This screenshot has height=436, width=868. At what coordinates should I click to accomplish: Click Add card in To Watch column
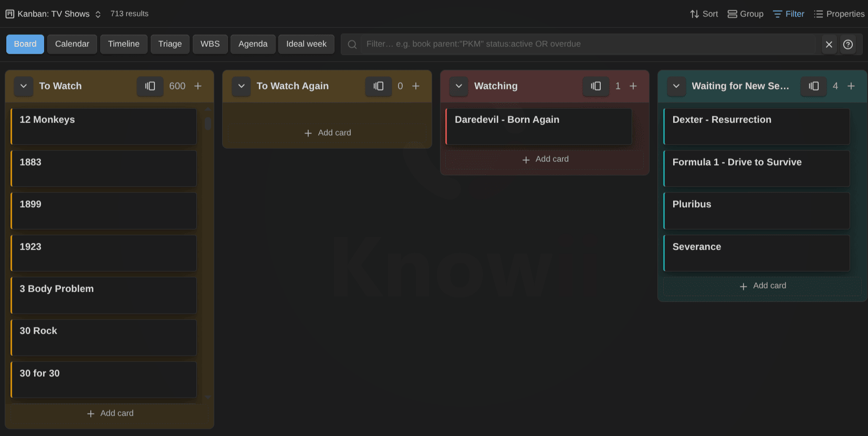point(110,413)
